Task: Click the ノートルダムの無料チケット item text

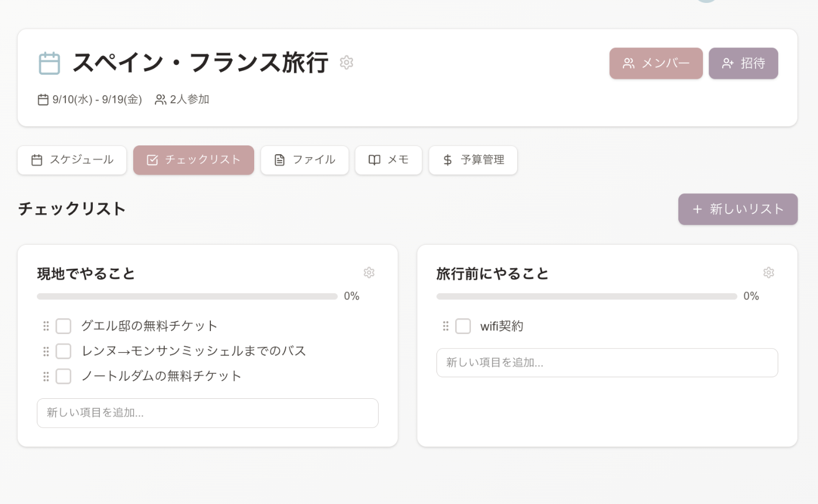Action: tap(161, 376)
